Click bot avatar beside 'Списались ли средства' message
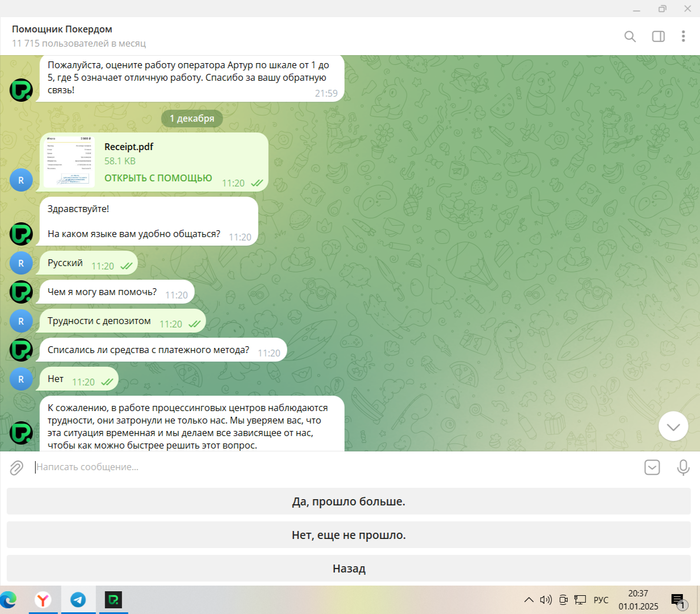The image size is (700, 614). pos(21,350)
